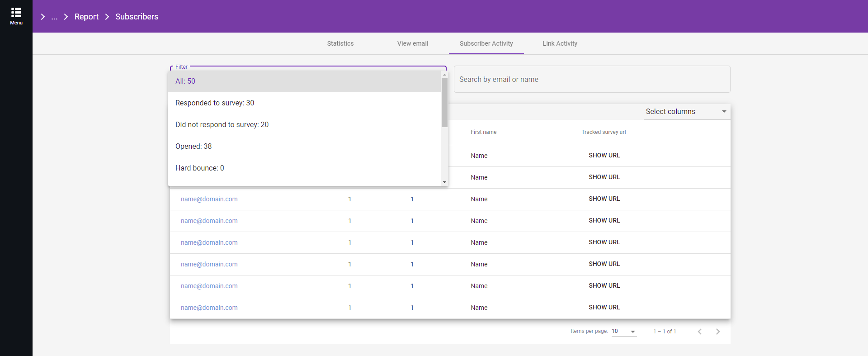This screenshot has height=356, width=868.
Task: Open the Items per page dropdown
Action: click(624, 332)
